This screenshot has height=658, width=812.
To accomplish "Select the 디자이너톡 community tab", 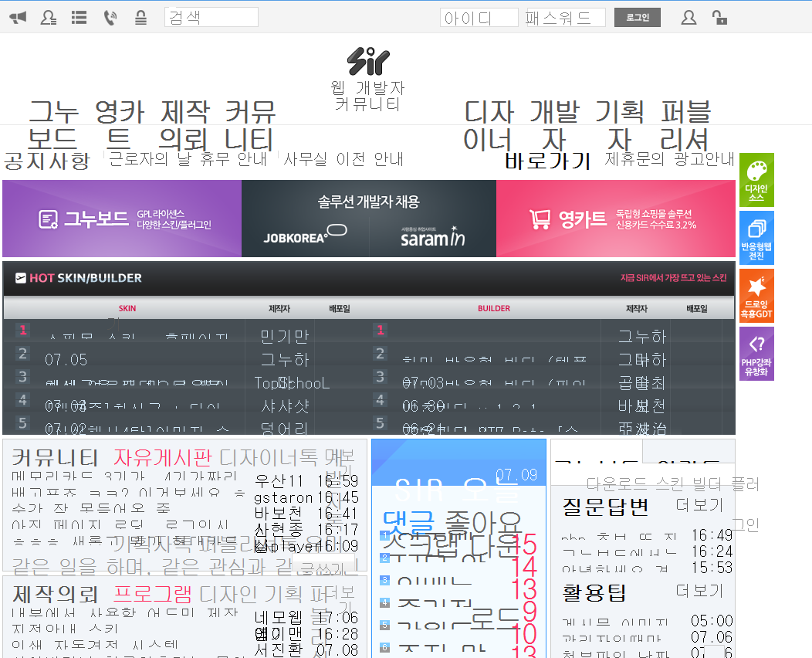I will (269, 457).
